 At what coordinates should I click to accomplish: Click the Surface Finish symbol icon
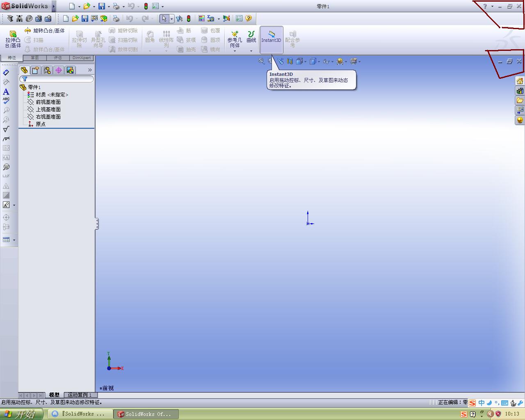(x=6, y=129)
